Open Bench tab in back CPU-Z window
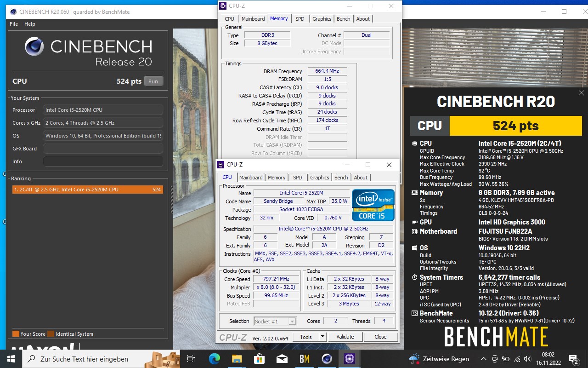The image size is (588, 368). pos(344,19)
